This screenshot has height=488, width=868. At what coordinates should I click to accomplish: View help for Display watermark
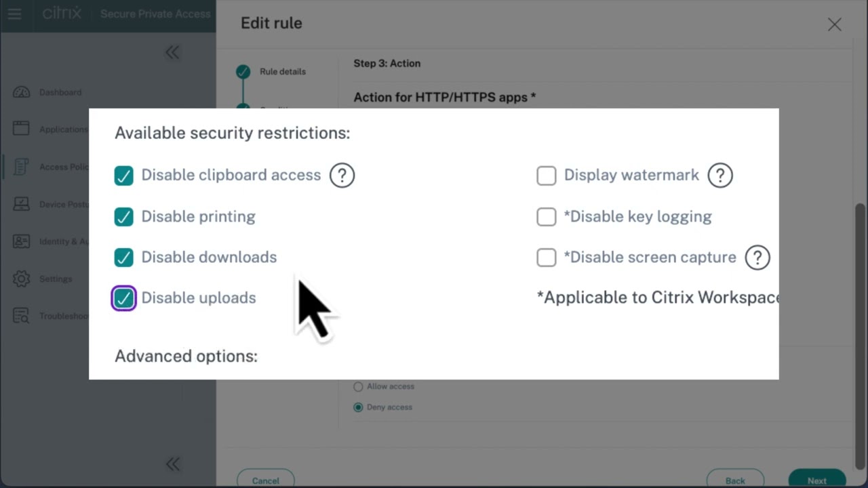(x=720, y=175)
